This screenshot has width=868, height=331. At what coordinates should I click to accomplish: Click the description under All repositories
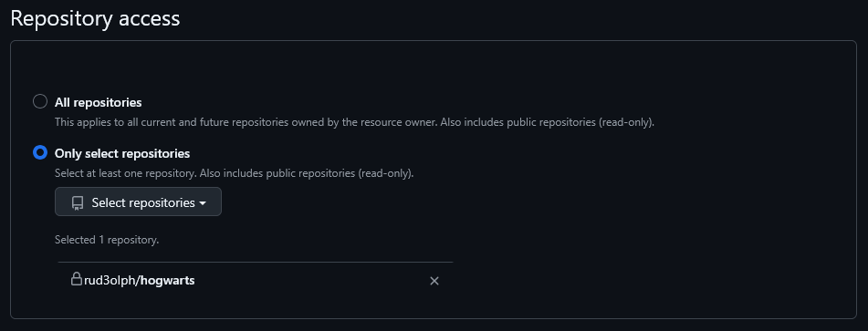coord(354,122)
